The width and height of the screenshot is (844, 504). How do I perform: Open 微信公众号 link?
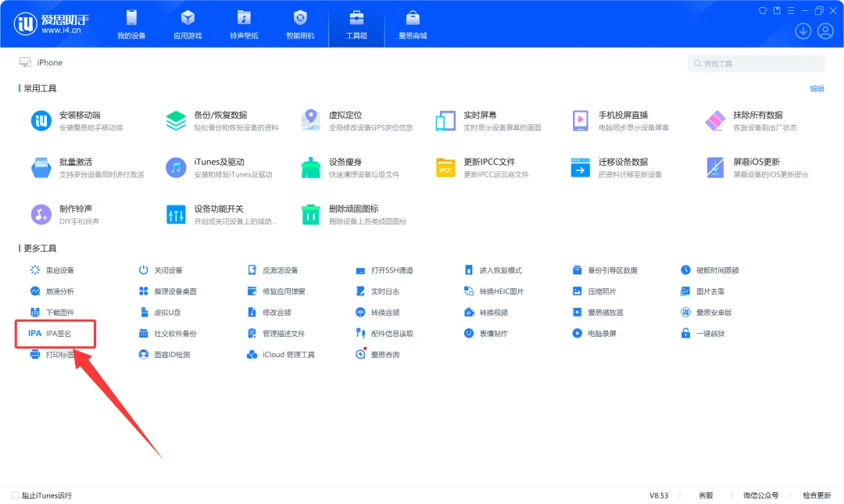[760, 495]
